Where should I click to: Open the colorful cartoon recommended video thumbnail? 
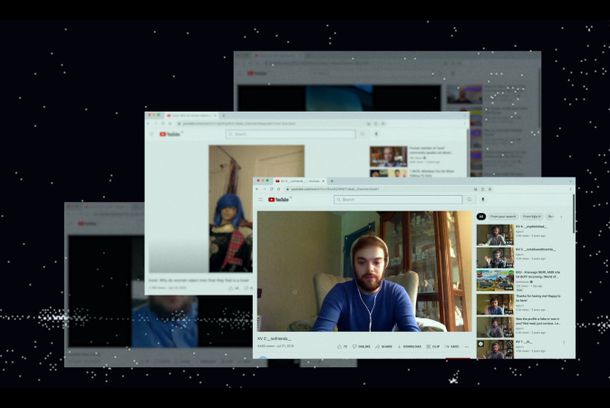(495, 280)
